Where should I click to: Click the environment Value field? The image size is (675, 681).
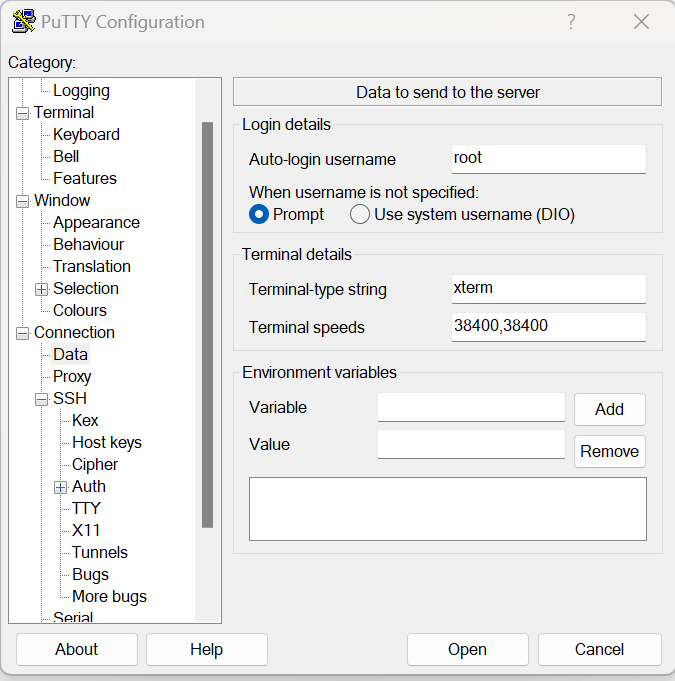pyautogui.click(x=471, y=444)
